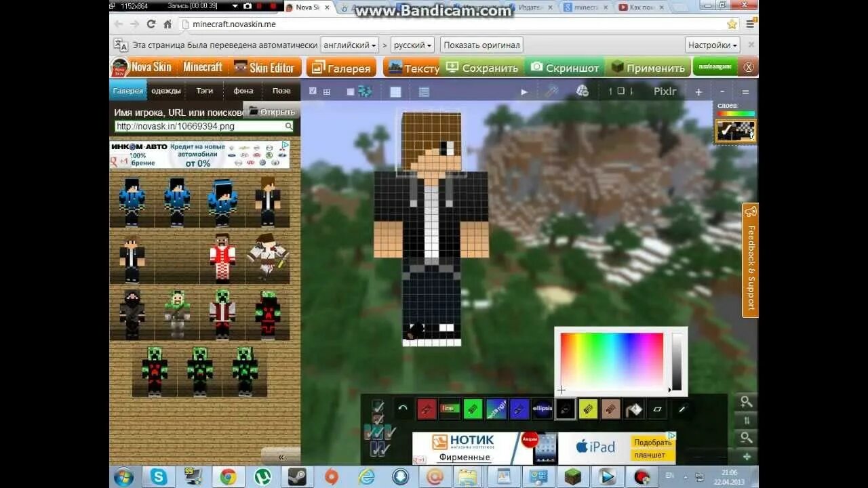
Task: Open the target language русский dropdown
Action: 412,45
